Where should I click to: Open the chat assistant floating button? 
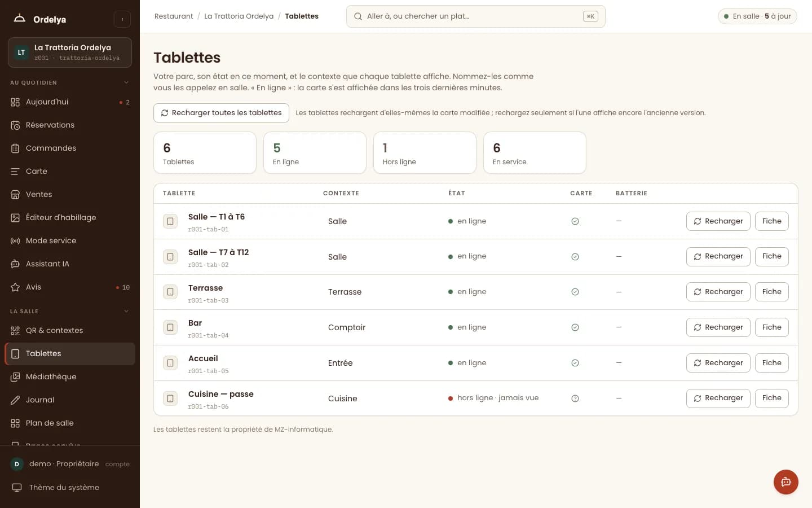coord(785,482)
